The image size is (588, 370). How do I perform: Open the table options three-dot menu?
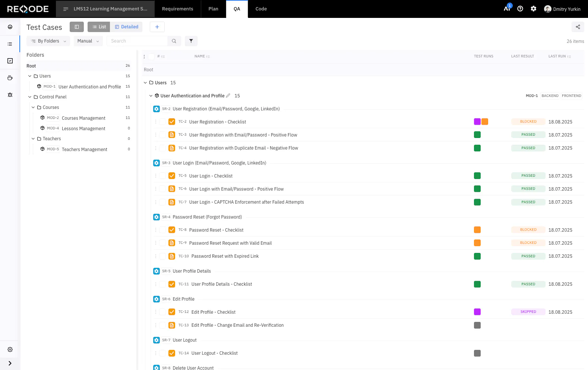coord(144,57)
